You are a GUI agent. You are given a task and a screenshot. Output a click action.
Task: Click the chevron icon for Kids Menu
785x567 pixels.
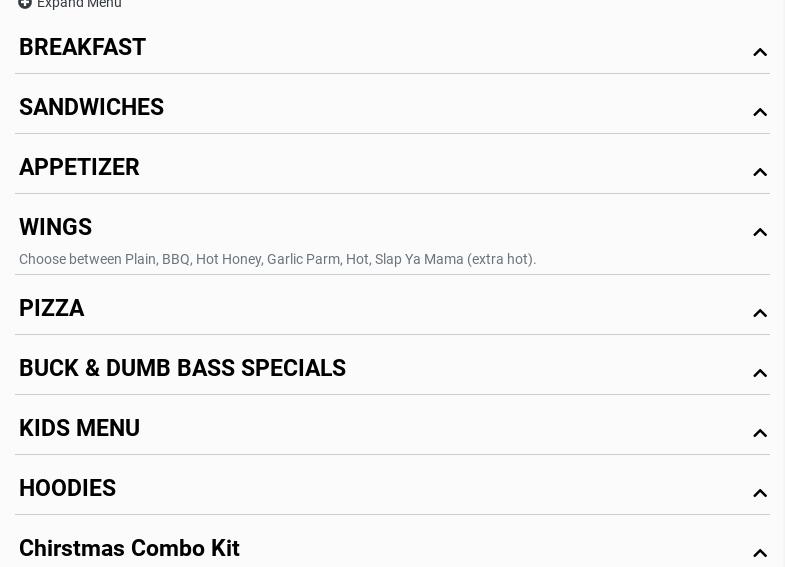(760, 433)
